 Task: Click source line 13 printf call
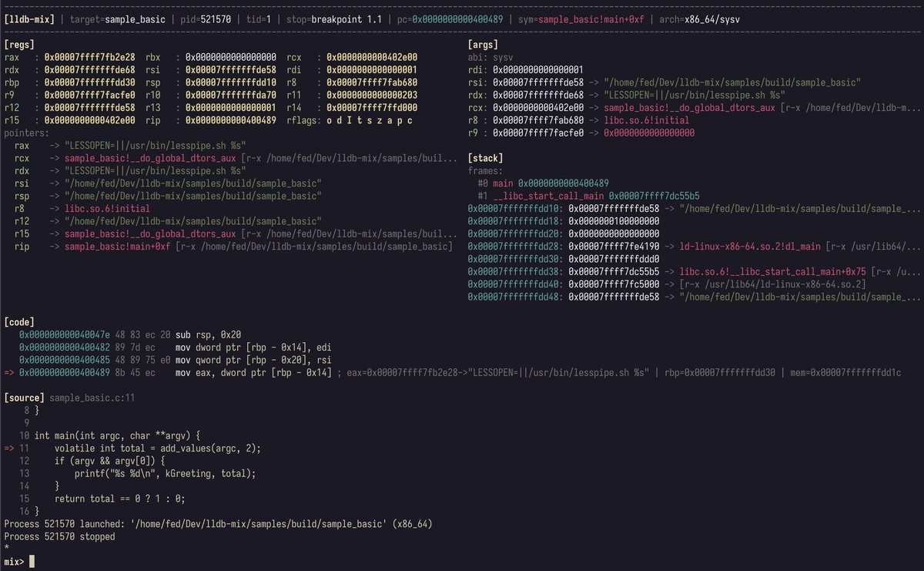[165, 473]
